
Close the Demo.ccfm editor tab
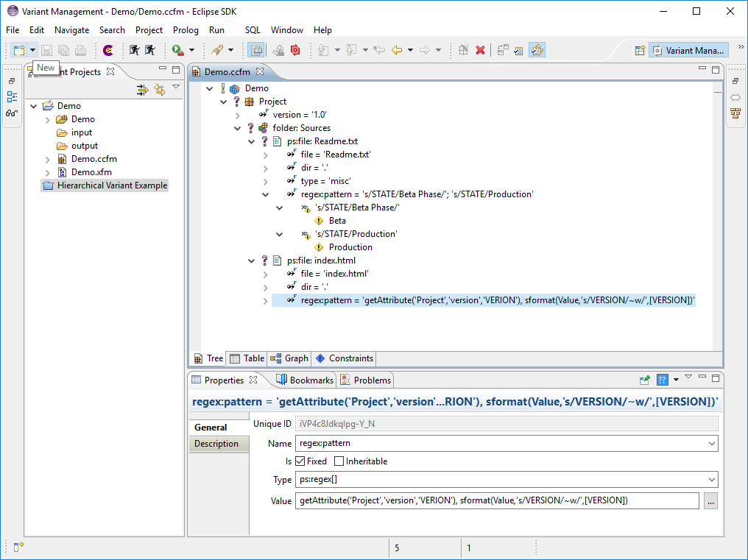(x=259, y=71)
